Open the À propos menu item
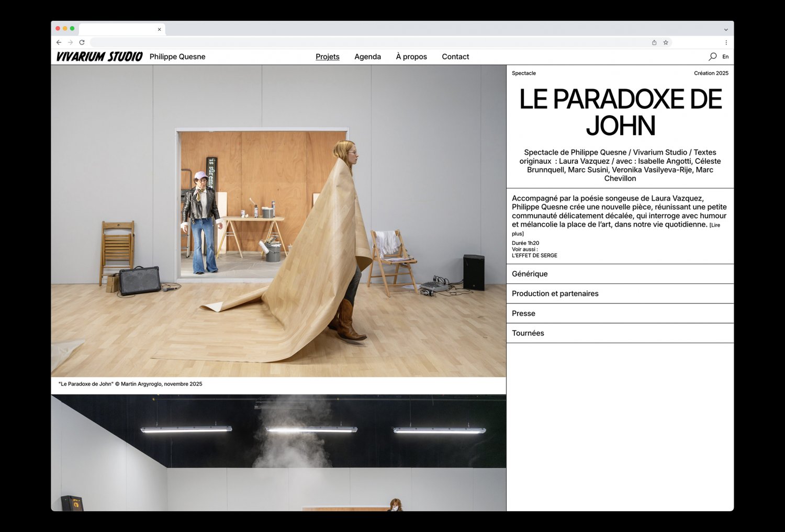The height and width of the screenshot is (532, 785). [x=411, y=56]
